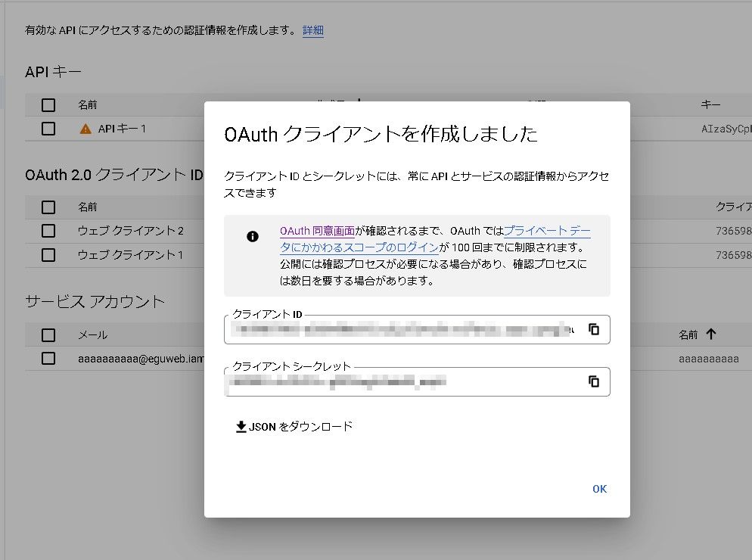
Task: Select the ウェブ クライアント 2 checkbox
Action: (x=48, y=231)
